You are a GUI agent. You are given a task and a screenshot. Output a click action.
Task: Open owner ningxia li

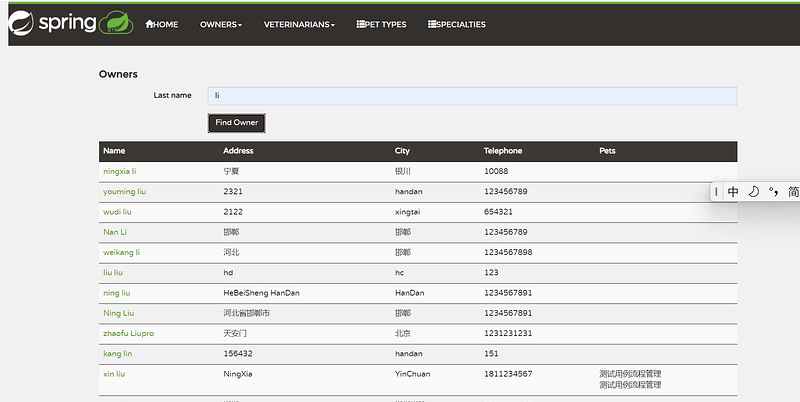pos(119,171)
